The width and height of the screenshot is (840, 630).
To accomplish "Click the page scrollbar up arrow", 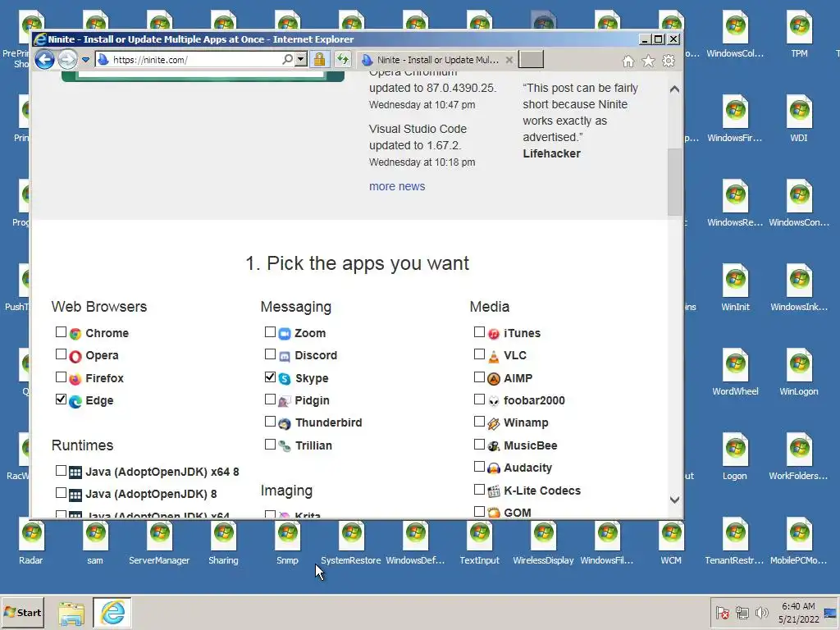I will click(x=674, y=89).
